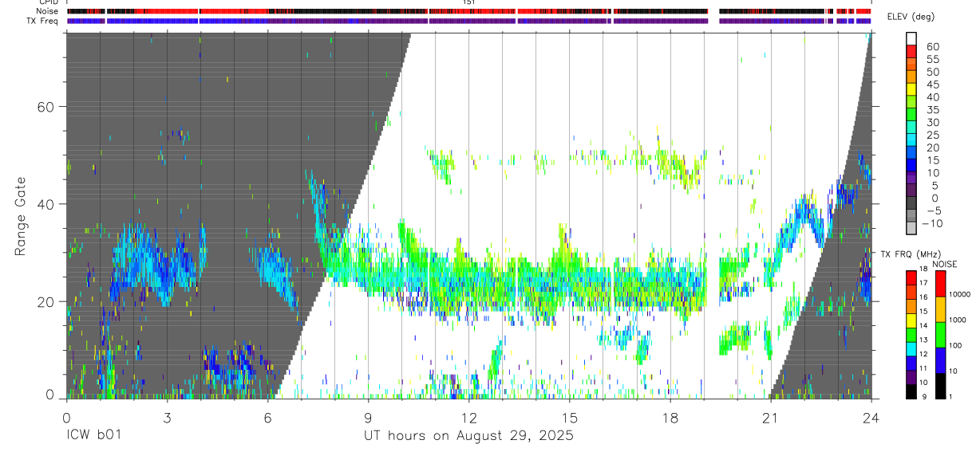Click the red-and-black Noise strip above the plot
980x452 pixels.
tap(469, 11)
